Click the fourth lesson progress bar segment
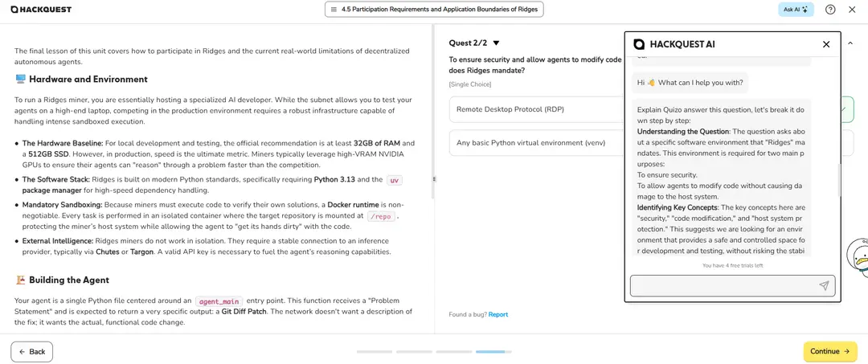Image resolution: width=868 pixels, height=364 pixels. coord(491,351)
